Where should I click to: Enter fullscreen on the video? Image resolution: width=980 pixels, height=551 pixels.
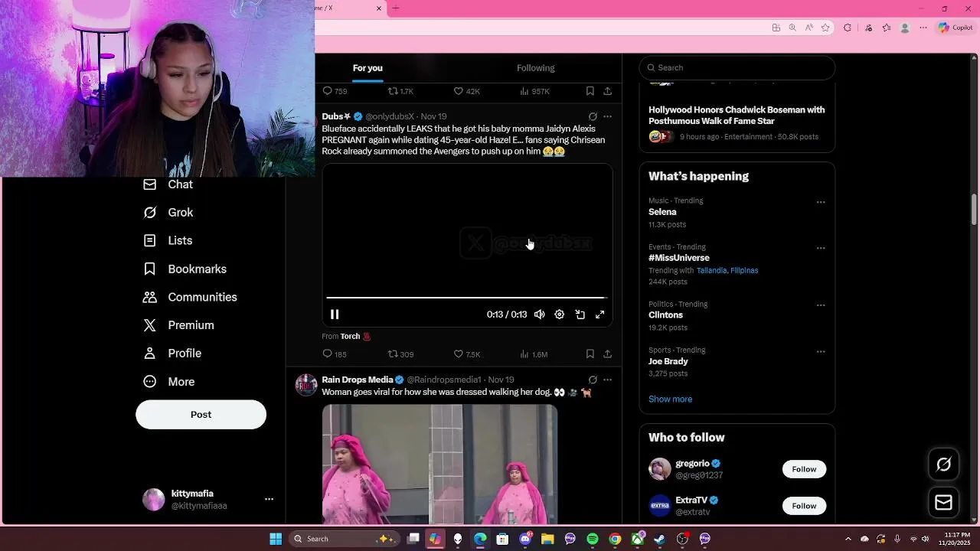600,315
